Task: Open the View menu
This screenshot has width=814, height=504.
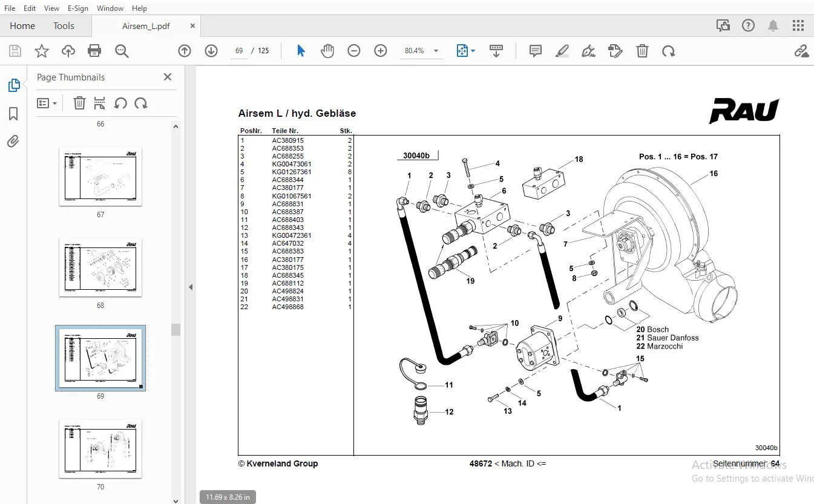Action: pos(51,8)
